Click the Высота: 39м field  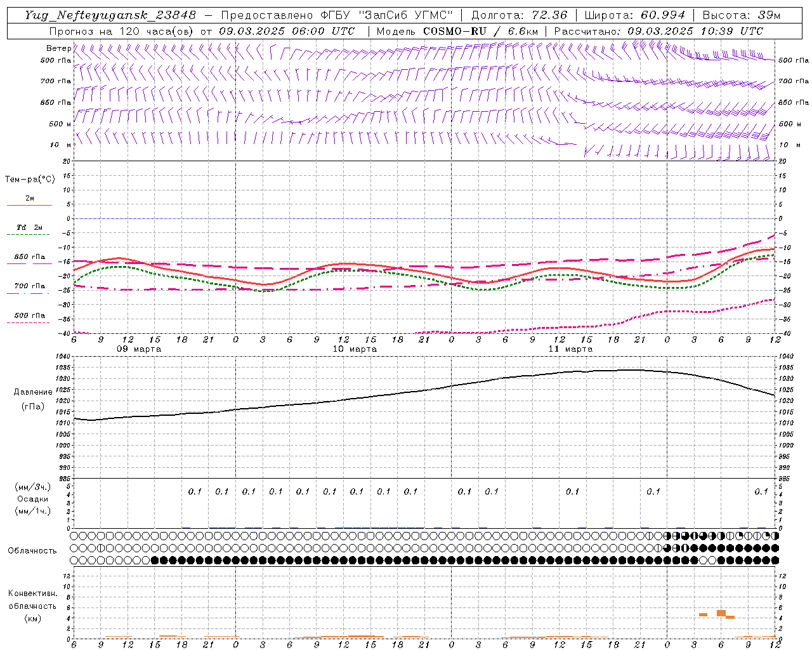(x=741, y=15)
